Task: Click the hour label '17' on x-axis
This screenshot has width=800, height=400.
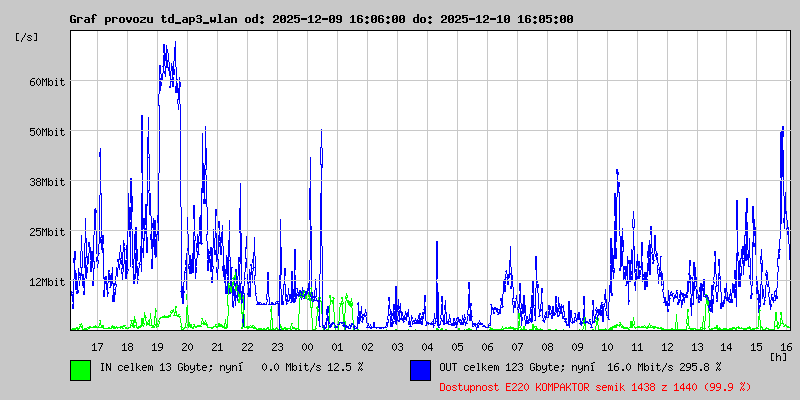Action: (97, 347)
